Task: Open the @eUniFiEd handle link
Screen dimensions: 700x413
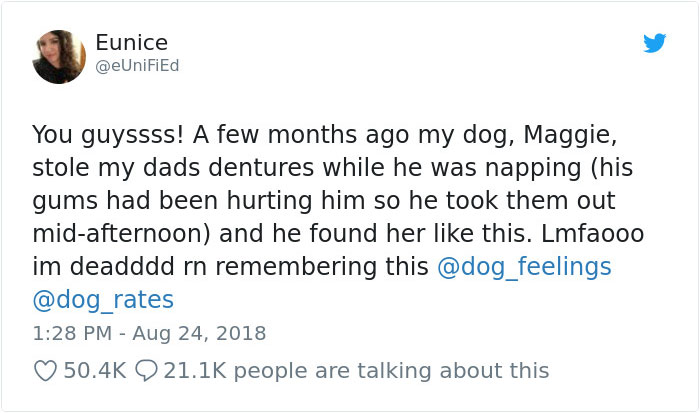Action: click(137, 65)
